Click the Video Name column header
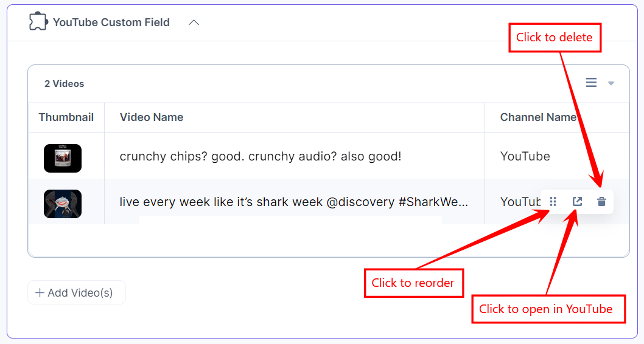The image size is (644, 344). point(151,117)
